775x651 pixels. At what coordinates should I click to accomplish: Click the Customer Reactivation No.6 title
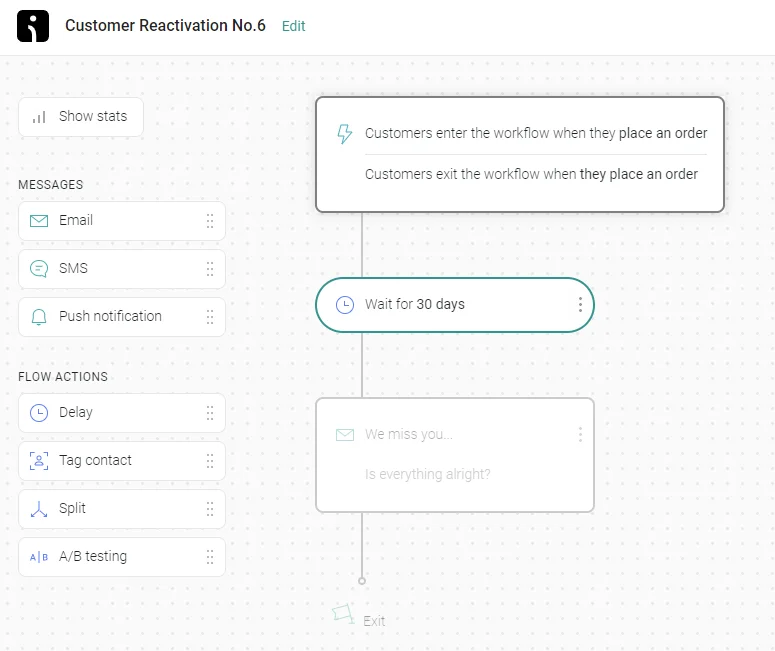(x=165, y=25)
